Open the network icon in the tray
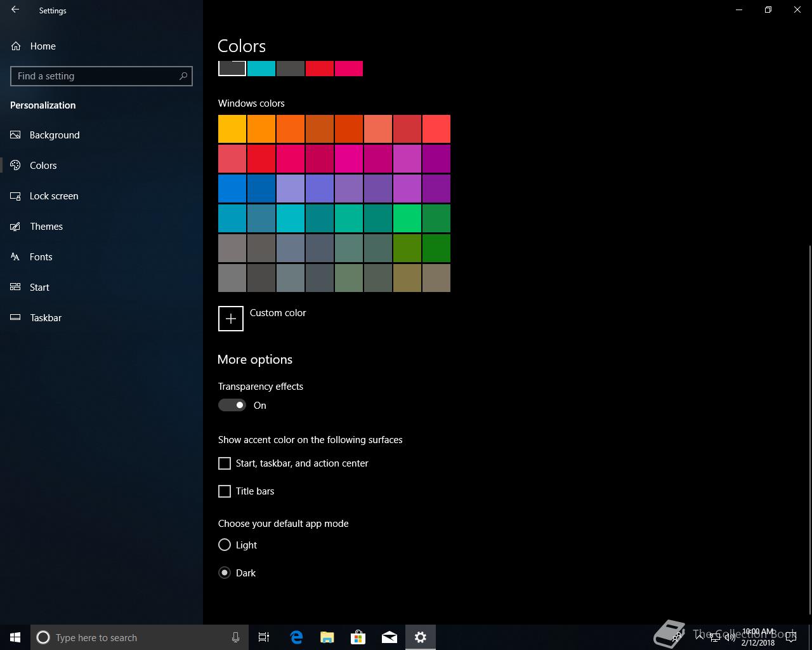Image resolution: width=812 pixels, height=650 pixels. [715, 637]
